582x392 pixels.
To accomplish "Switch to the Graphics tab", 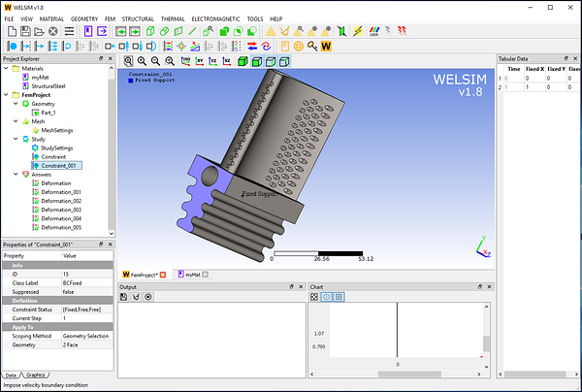I will pyautogui.click(x=36, y=375).
